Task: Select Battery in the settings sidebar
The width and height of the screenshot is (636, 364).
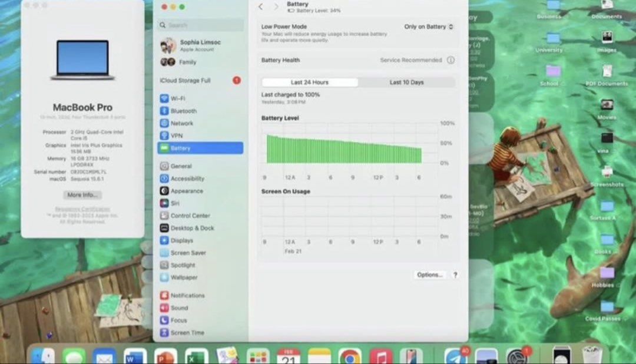Action: tap(200, 148)
